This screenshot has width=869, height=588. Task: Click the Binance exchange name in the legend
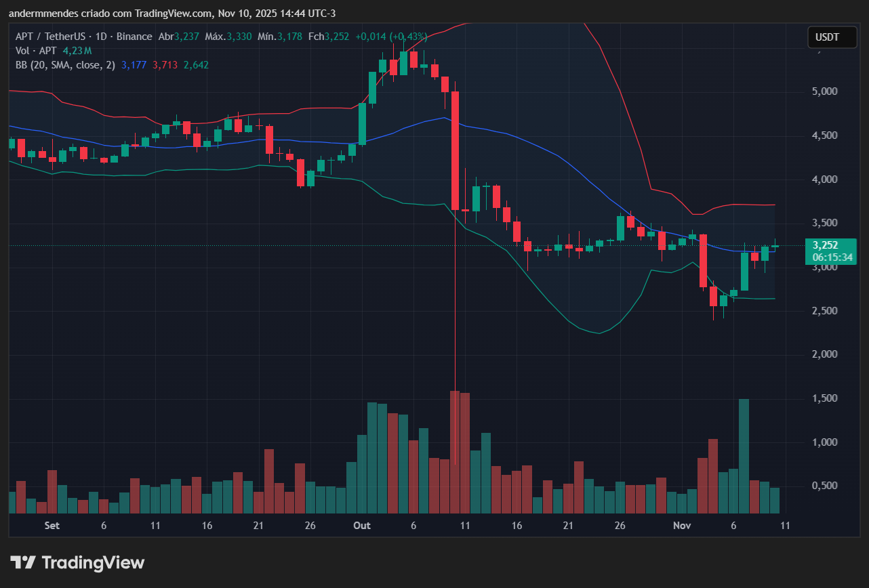pos(135,37)
